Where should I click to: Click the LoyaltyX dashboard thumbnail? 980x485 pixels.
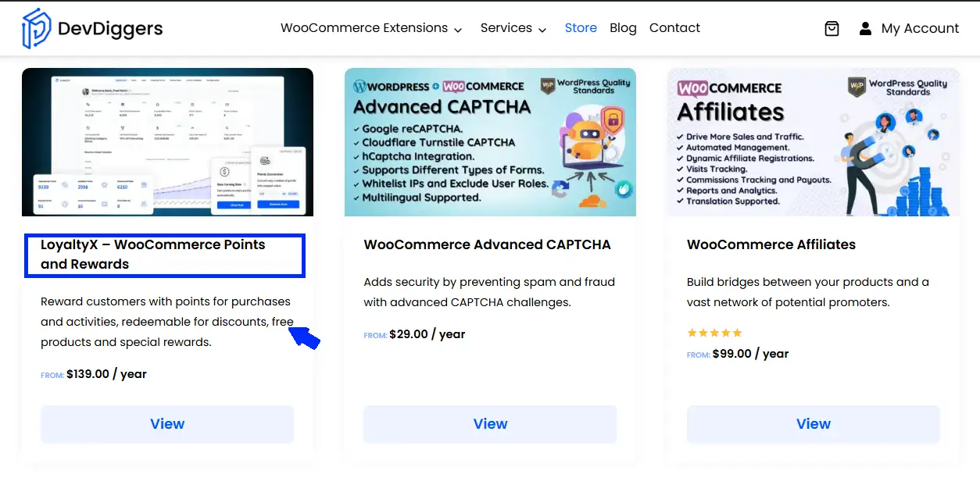tap(167, 142)
